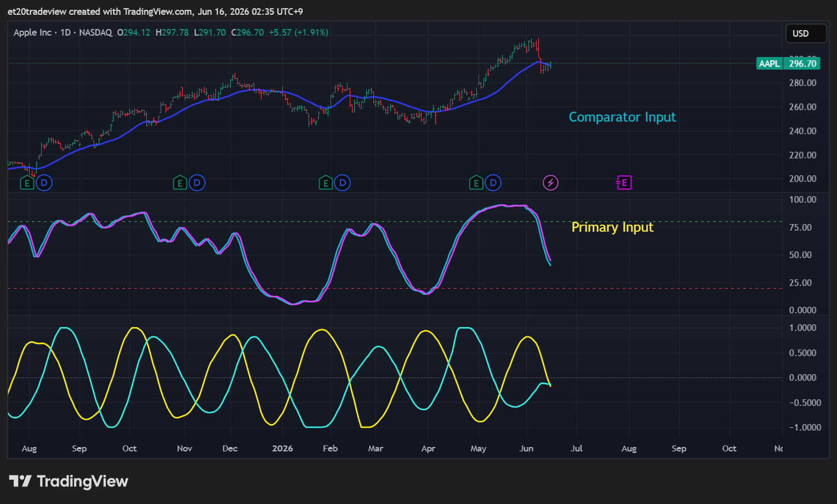The width and height of the screenshot is (837, 504).
Task: Click the 1.0000 scale label in bottom pane
Action: (x=802, y=328)
